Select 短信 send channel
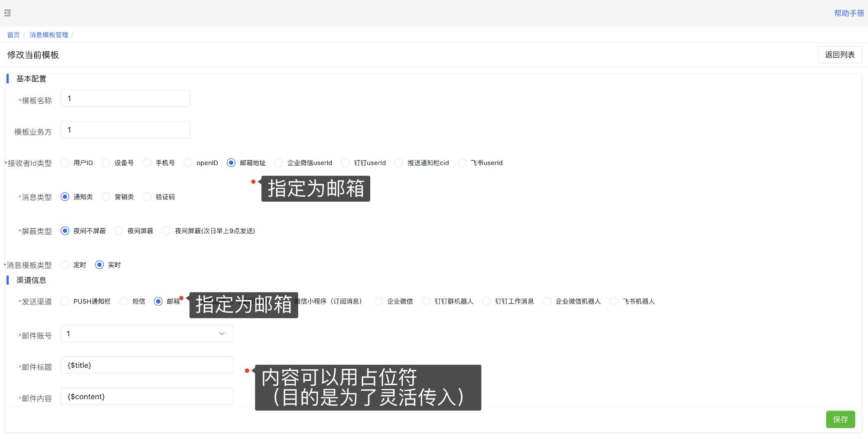The width and height of the screenshot is (868, 439). tap(124, 301)
